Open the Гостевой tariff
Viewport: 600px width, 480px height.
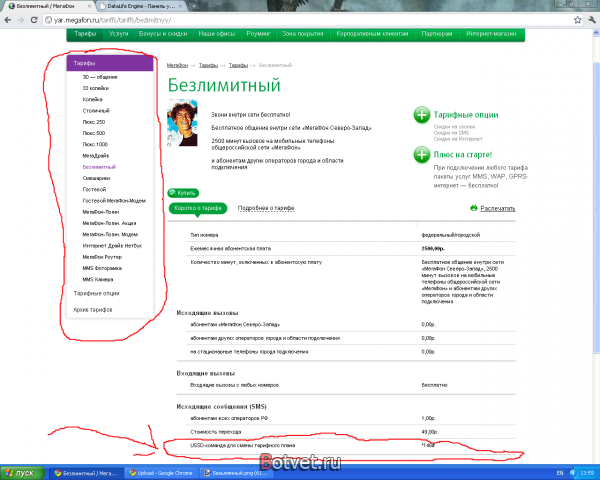94,189
